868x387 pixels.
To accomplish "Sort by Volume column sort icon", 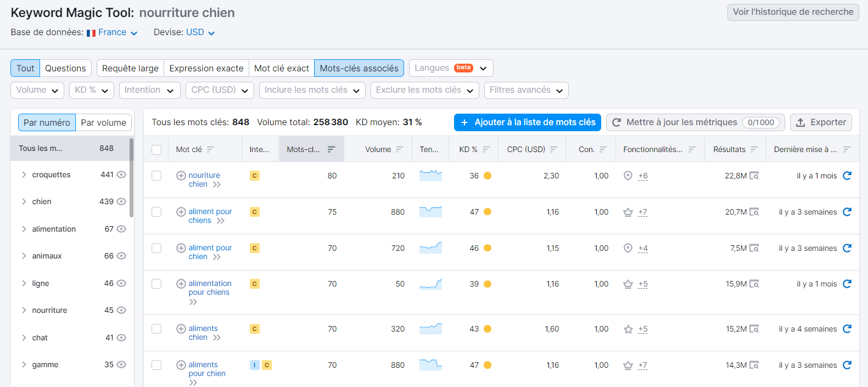I will (x=400, y=149).
